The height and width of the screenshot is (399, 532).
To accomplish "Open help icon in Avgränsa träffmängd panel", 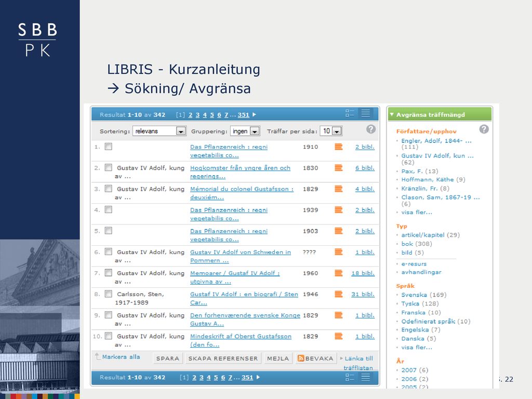I will 484,129.
